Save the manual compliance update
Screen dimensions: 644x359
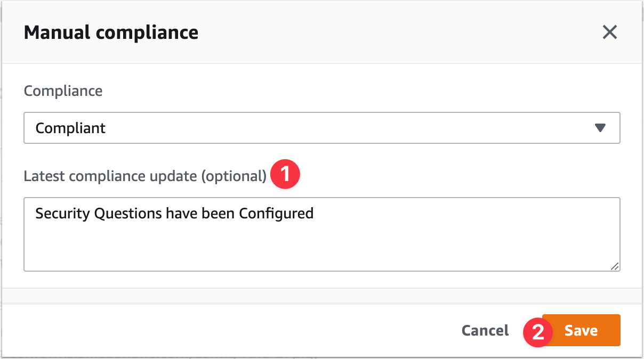581,331
